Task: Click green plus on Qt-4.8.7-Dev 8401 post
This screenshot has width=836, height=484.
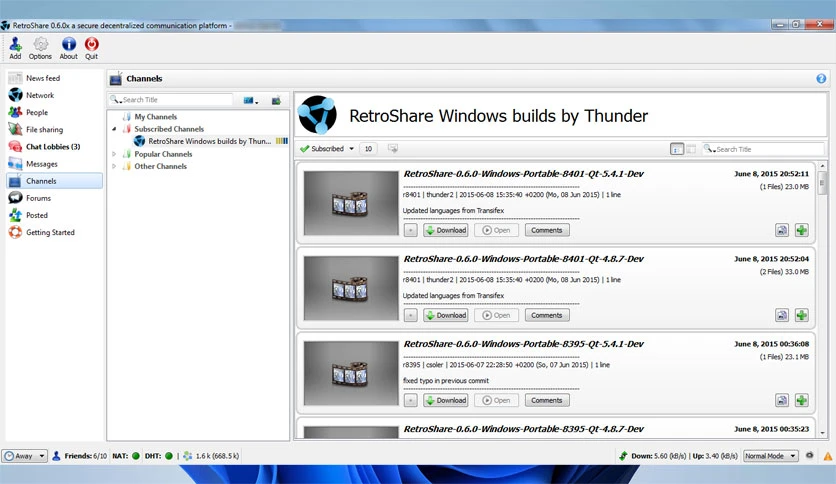Action: pos(801,315)
